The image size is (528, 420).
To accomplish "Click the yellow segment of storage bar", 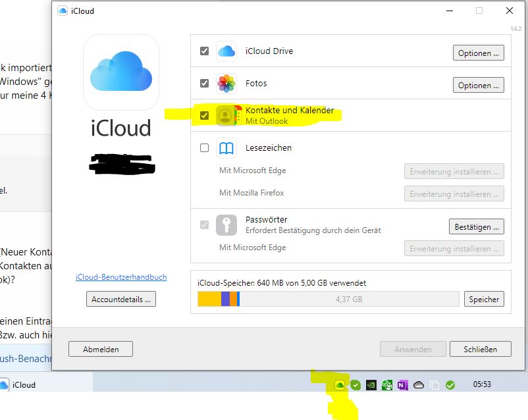I will pos(209,299).
